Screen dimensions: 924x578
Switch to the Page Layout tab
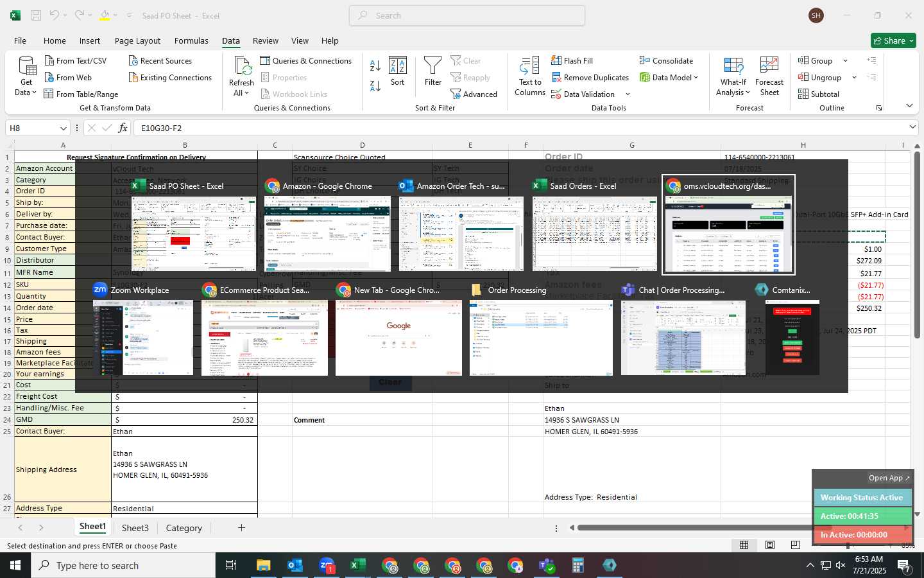click(x=137, y=40)
